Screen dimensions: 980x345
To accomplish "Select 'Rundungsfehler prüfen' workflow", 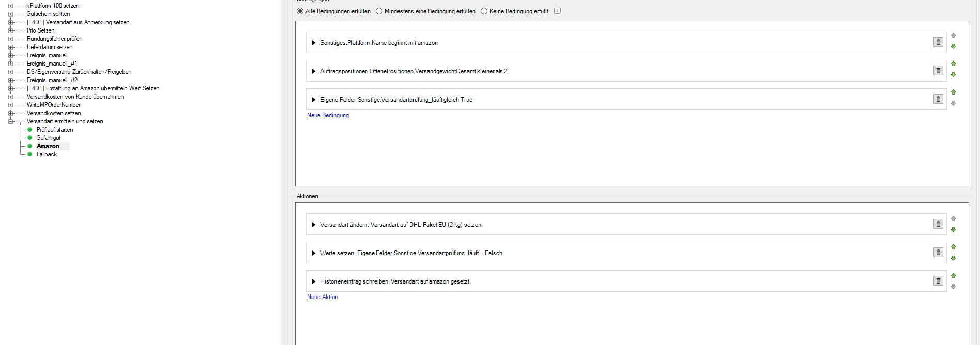I will pyautogui.click(x=54, y=39).
